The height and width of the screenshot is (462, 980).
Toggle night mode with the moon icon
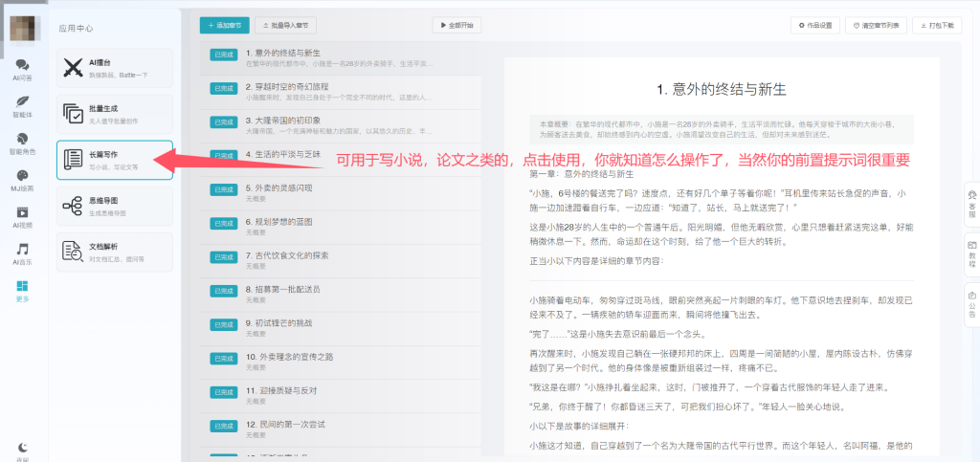coord(22,447)
